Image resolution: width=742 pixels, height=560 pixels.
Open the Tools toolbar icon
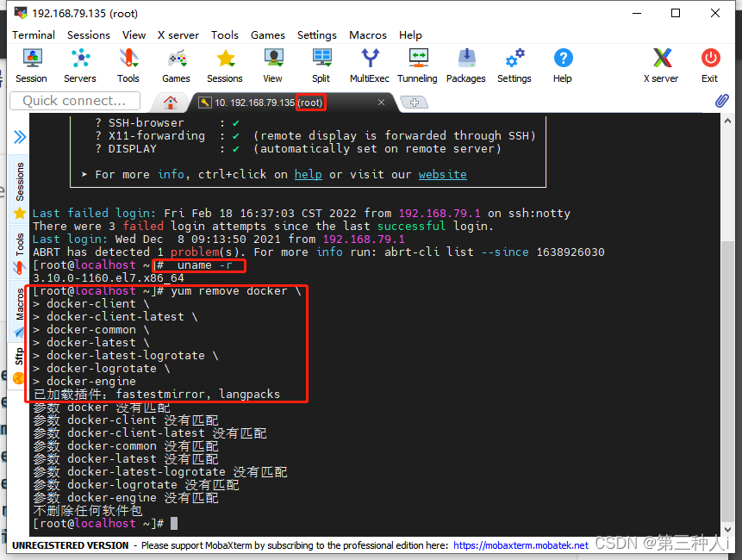tap(128, 65)
